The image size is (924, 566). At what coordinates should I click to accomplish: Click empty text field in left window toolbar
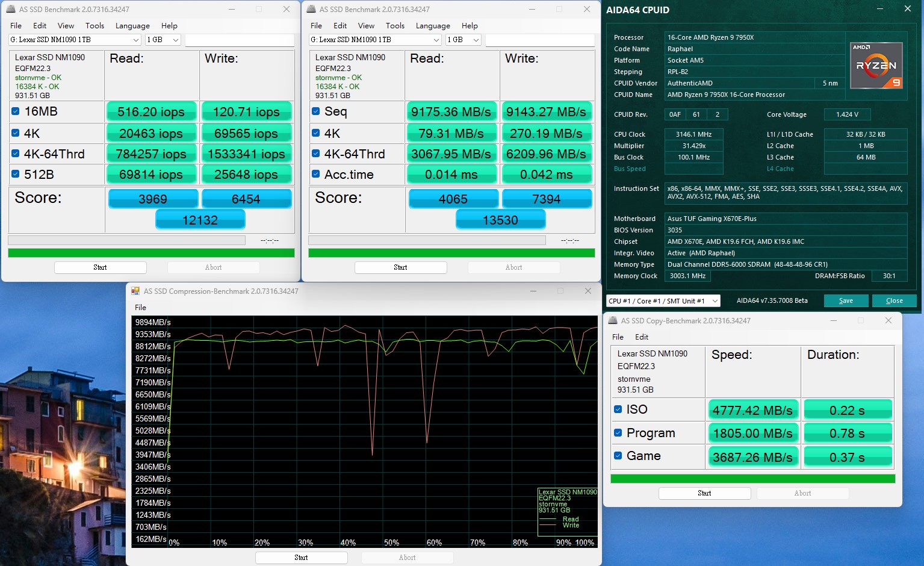tap(240, 40)
